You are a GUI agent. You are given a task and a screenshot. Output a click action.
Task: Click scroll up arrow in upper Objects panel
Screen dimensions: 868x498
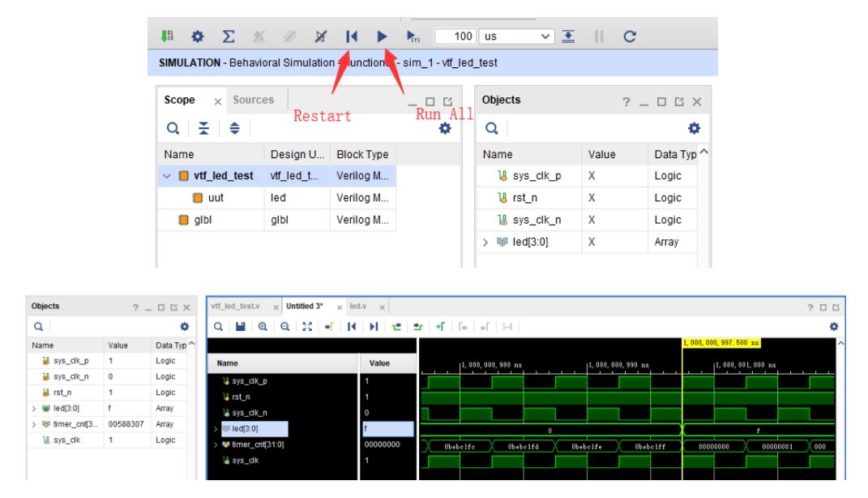(x=703, y=151)
